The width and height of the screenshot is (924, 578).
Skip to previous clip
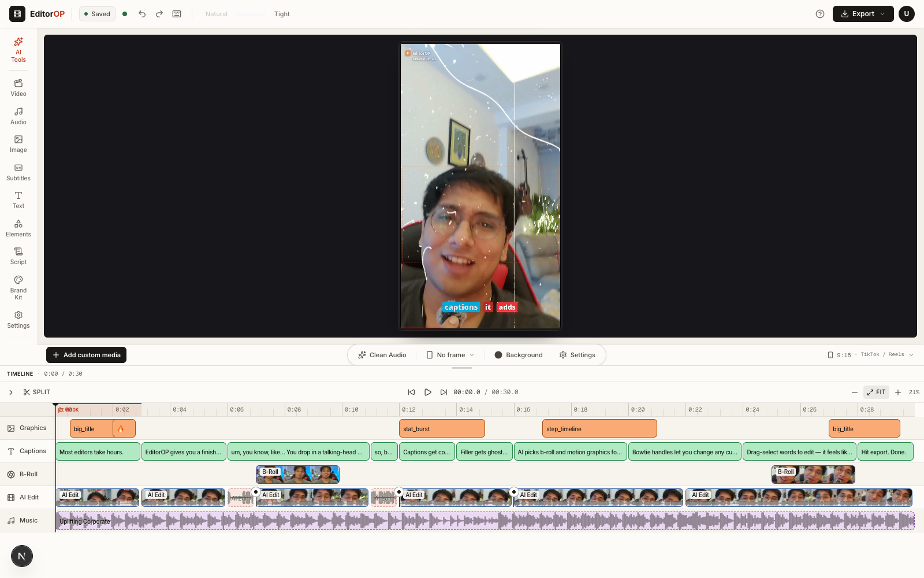coord(412,392)
